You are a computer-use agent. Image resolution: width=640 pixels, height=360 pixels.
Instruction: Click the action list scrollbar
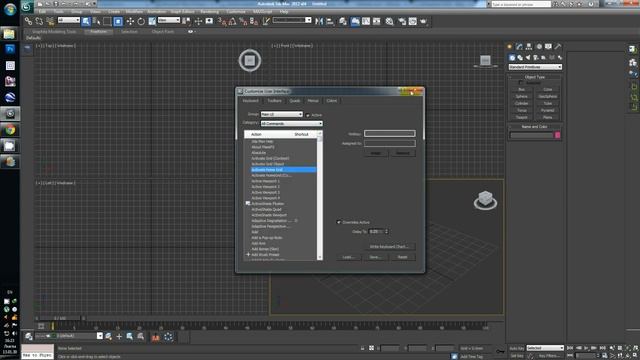[320, 196]
